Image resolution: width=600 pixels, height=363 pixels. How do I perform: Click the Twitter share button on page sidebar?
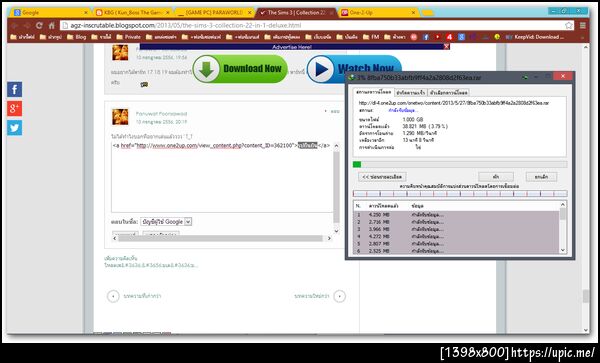(x=15, y=128)
